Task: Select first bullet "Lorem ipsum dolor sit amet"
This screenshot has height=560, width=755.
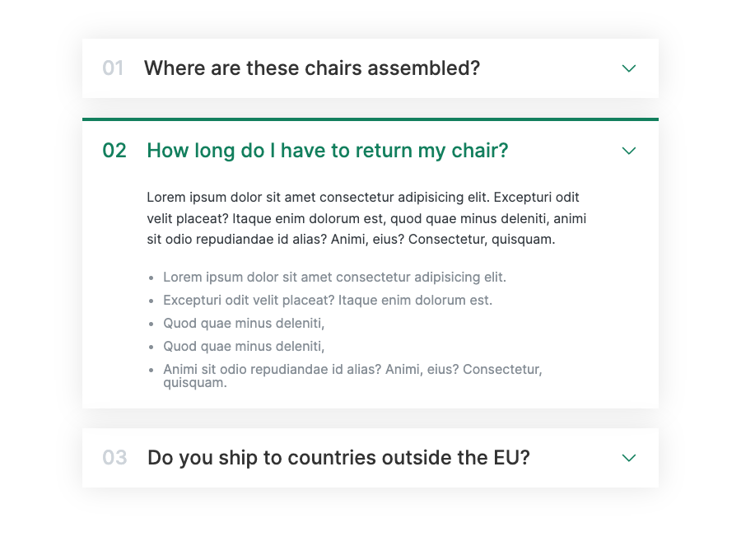Action: click(334, 278)
